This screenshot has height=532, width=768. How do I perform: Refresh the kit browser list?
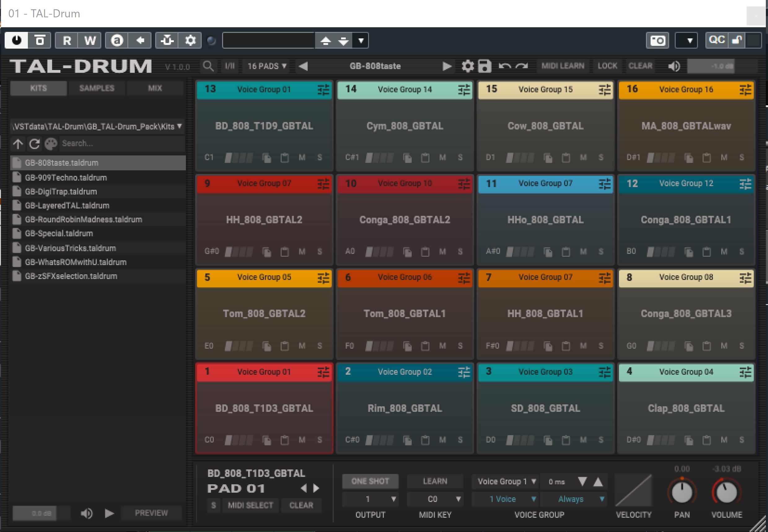(34, 144)
